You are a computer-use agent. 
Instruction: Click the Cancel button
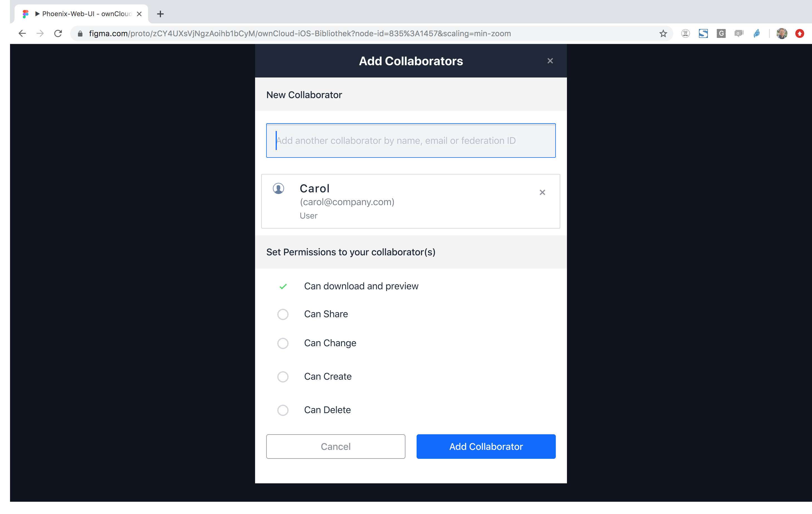pos(336,447)
